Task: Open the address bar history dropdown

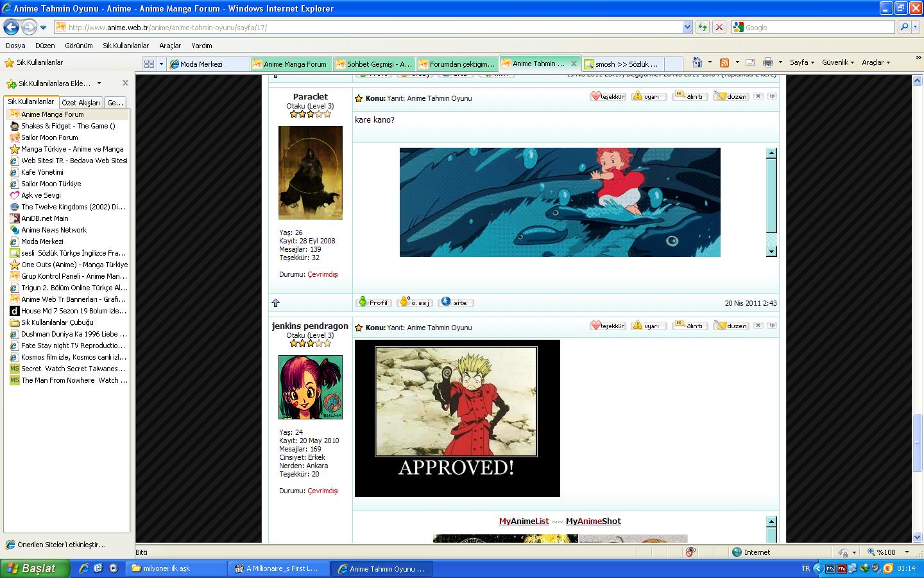Action: tap(687, 27)
